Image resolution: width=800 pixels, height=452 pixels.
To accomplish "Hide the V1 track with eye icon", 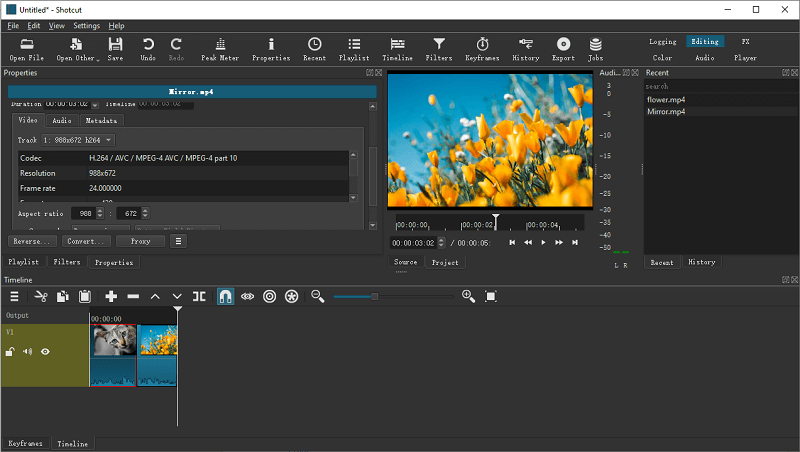I will [45, 352].
